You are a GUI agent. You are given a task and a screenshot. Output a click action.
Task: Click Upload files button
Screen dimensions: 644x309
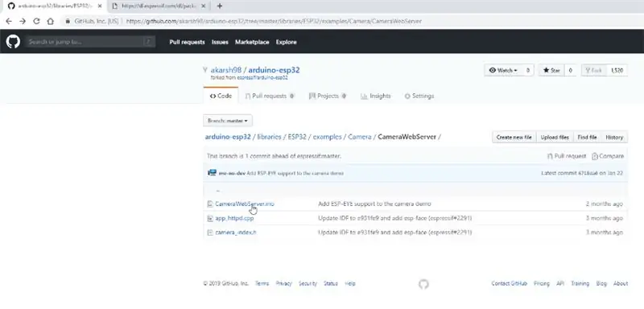[x=555, y=138]
